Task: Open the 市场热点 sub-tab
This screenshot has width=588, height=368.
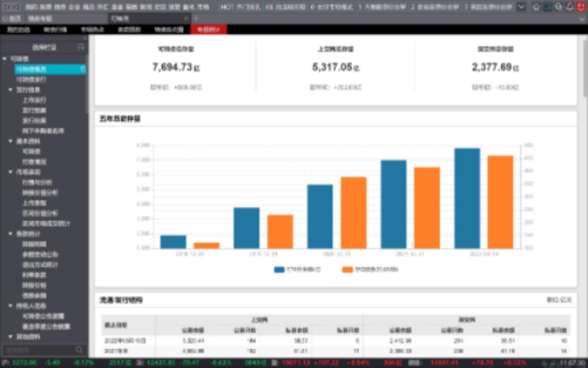Action: click(x=92, y=30)
